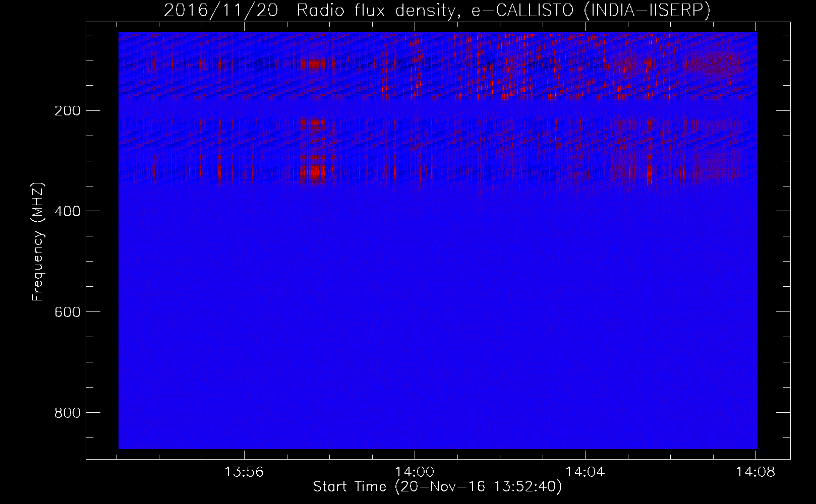Click the '13:56' time axis label
The height and width of the screenshot is (504, 816).
244,472
